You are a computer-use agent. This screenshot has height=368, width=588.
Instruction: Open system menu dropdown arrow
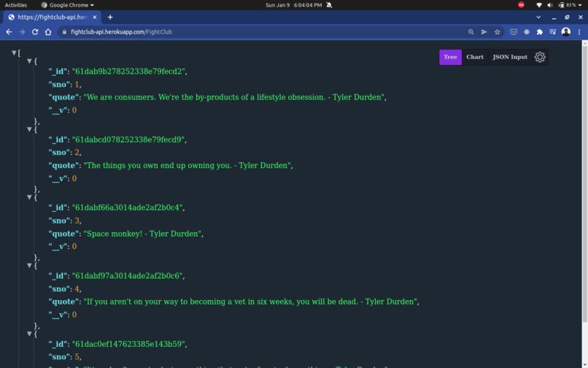[x=581, y=5]
